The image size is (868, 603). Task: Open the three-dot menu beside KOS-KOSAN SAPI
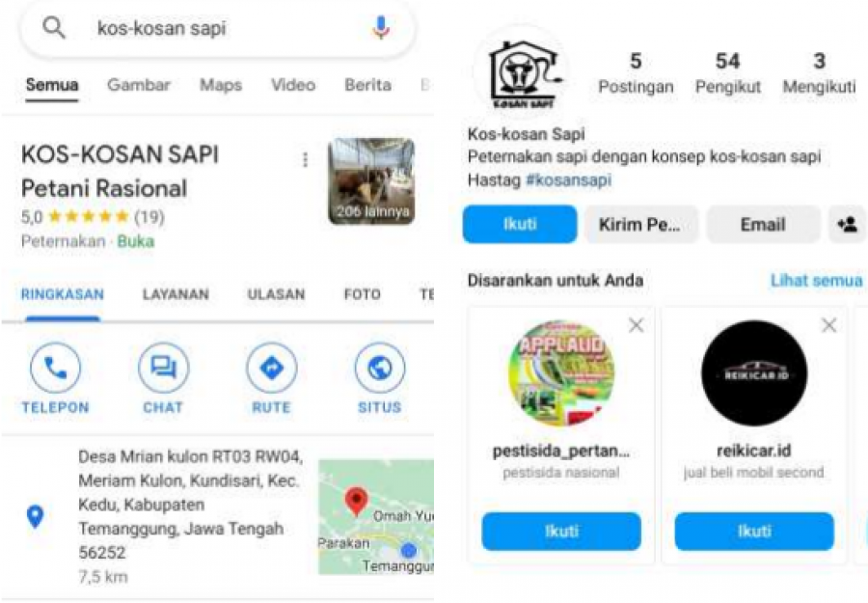[305, 159]
